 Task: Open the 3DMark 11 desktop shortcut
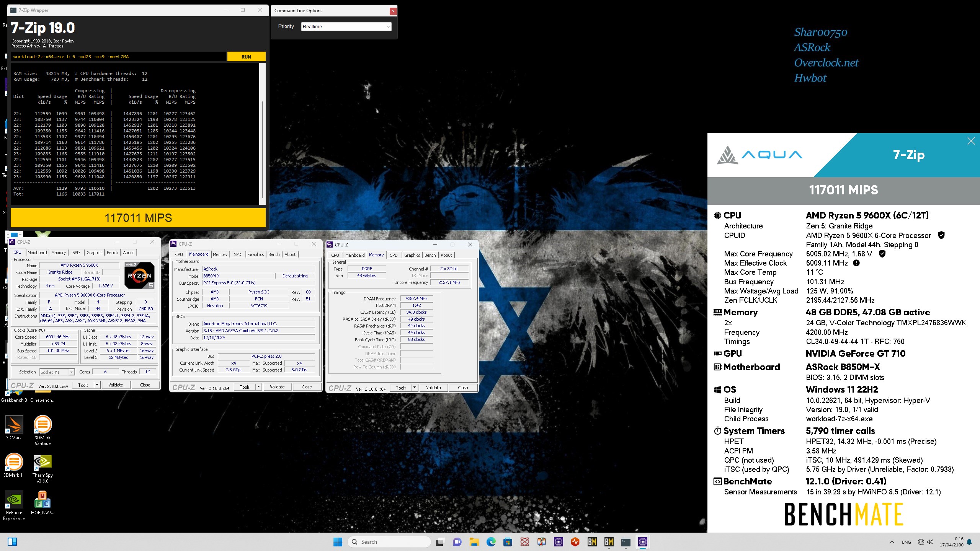tap(14, 465)
